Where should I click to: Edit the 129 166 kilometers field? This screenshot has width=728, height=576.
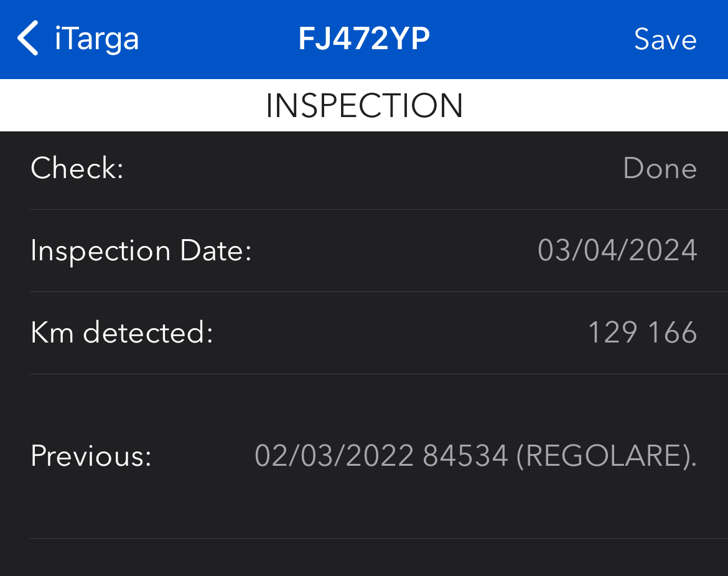tap(642, 333)
